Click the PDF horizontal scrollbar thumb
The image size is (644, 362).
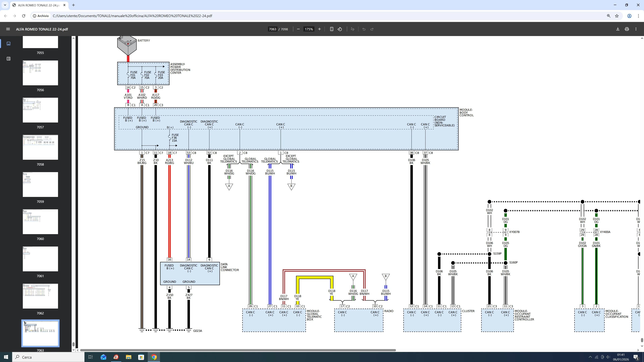pyautogui.click(x=238, y=350)
